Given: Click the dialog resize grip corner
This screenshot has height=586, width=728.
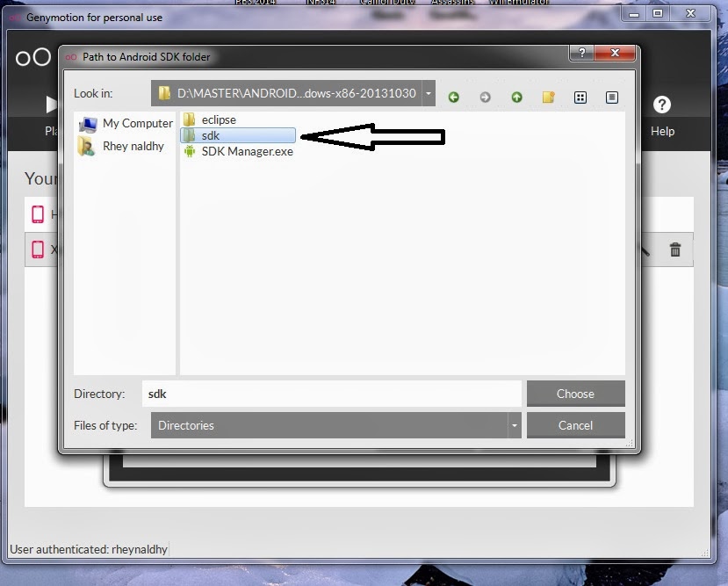Looking at the screenshot, I should click(x=630, y=444).
